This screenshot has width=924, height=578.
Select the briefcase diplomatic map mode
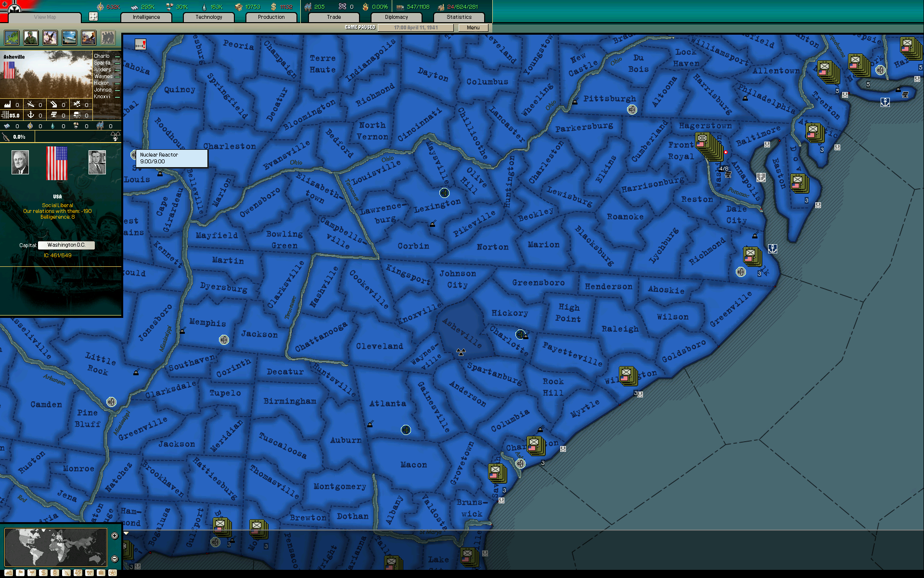pos(101,573)
